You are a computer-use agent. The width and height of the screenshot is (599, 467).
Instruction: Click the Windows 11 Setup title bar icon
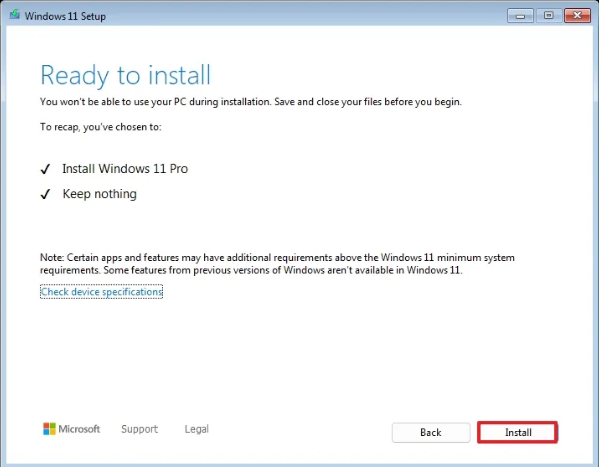15,15
